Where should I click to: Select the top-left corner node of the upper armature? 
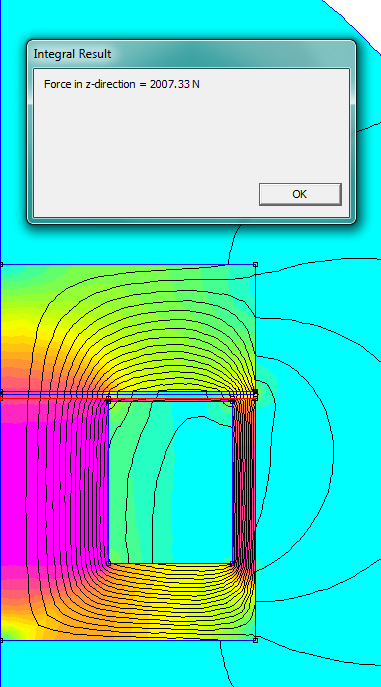coord(1,265)
